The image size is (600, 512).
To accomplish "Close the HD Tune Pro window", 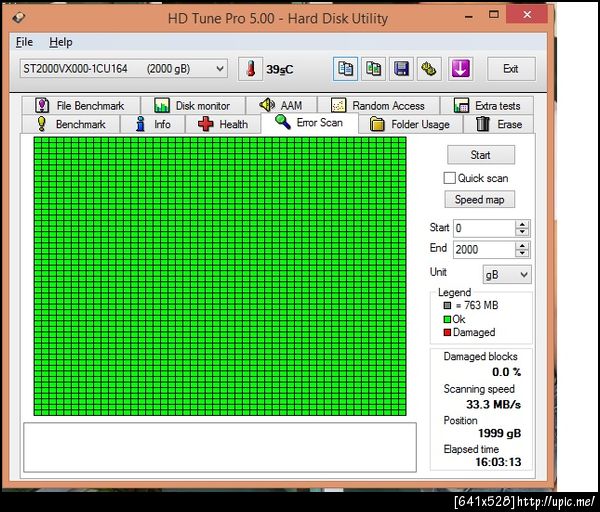I will (527, 15).
